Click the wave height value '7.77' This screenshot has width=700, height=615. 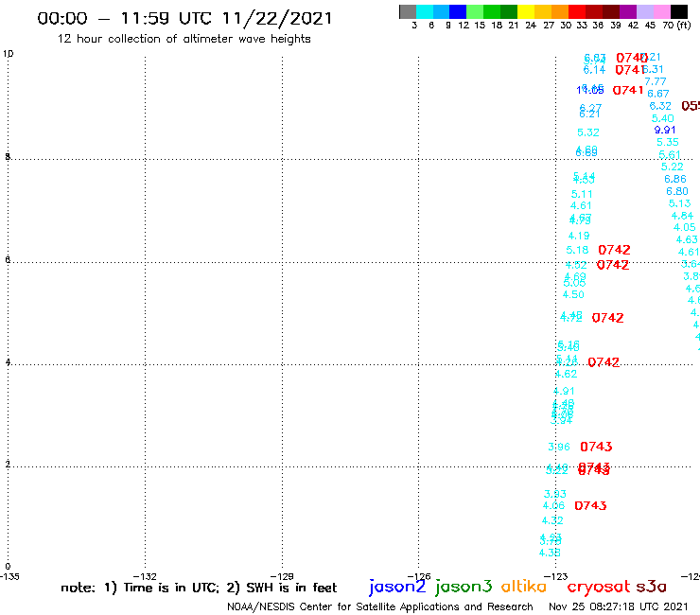point(656,81)
